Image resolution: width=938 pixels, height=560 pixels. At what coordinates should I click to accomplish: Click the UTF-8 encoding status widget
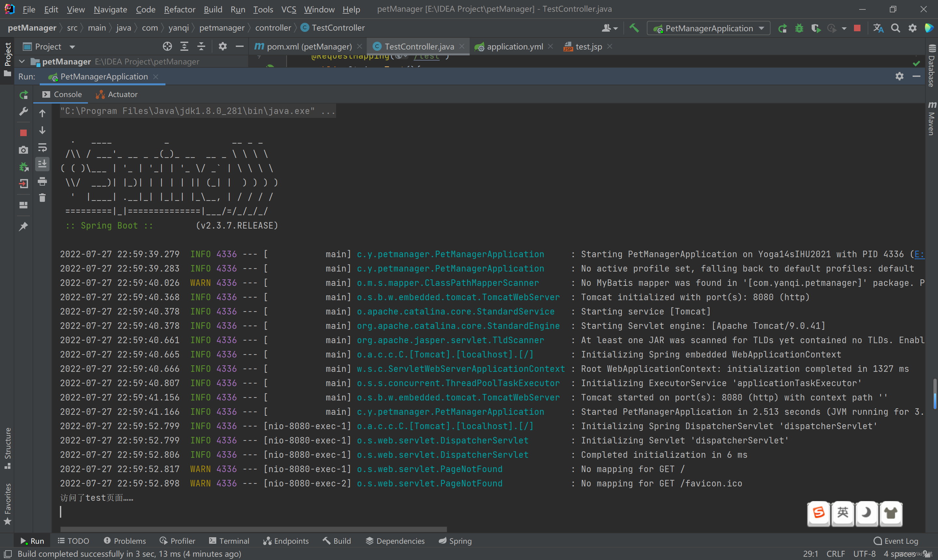(864, 553)
